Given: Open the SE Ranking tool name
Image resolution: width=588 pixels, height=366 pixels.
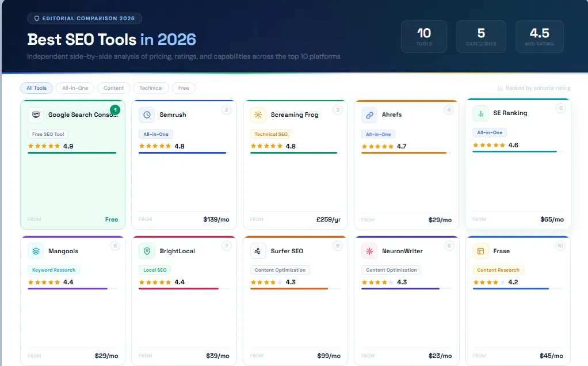Looking at the screenshot, I should pos(510,113).
